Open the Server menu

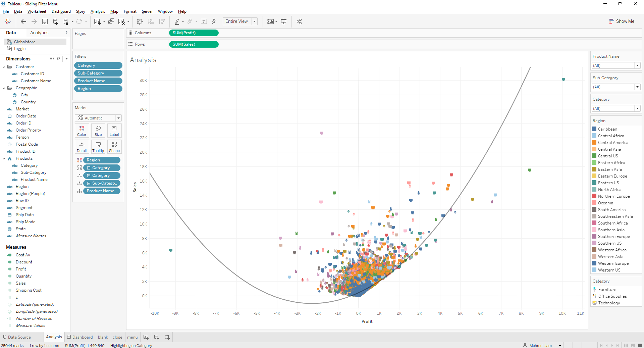pyautogui.click(x=147, y=11)
